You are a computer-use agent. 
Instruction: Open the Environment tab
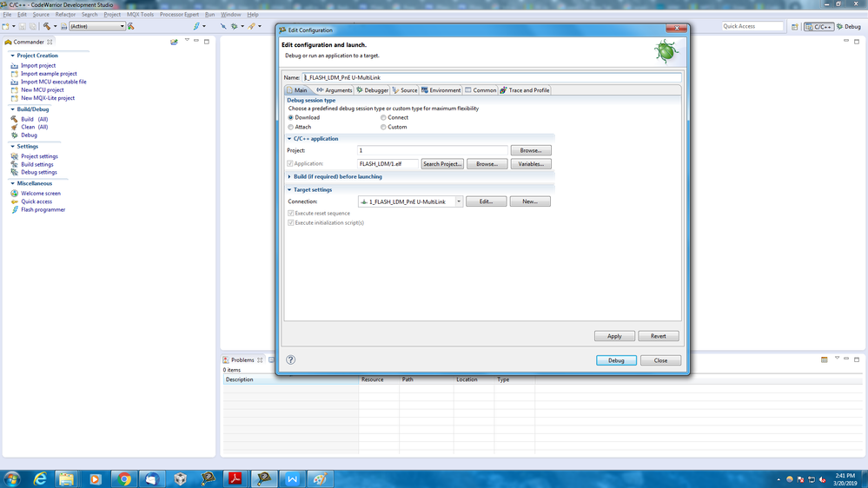[x=441, y=90]
